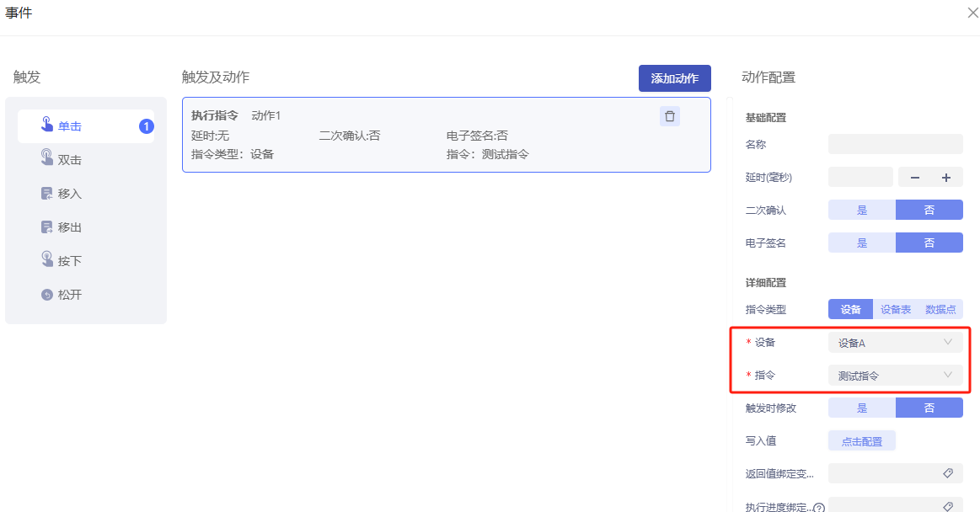Click the tag icon in the 执行进度绑定 field

(x=948, y=506)
